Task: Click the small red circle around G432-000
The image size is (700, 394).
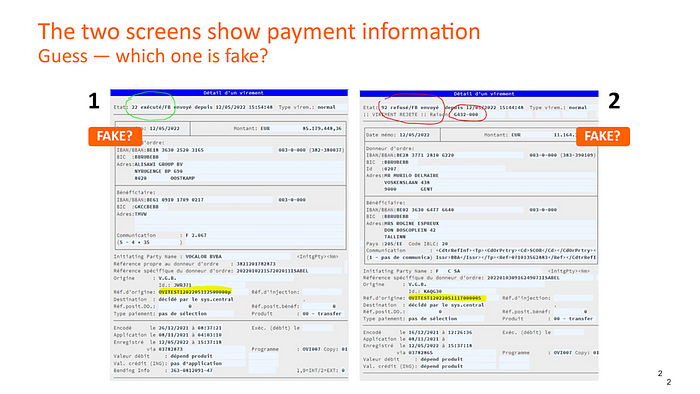Action: pyautogui.click(x=467, y=114)
